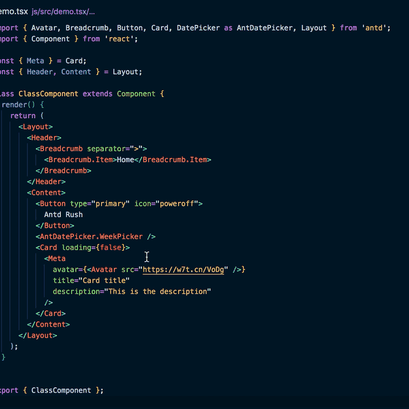409x409 pixels.
Task: Click the closing </Content> tag
Action: coord(48,325)
